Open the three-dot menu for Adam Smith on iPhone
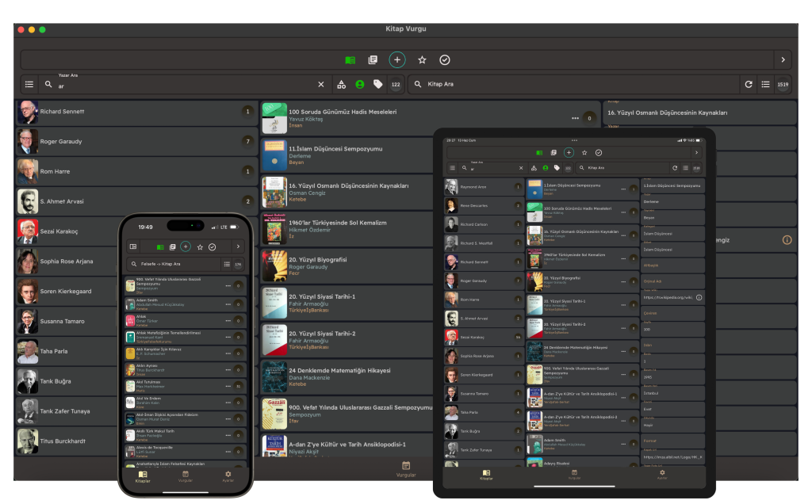 [228, 304]
